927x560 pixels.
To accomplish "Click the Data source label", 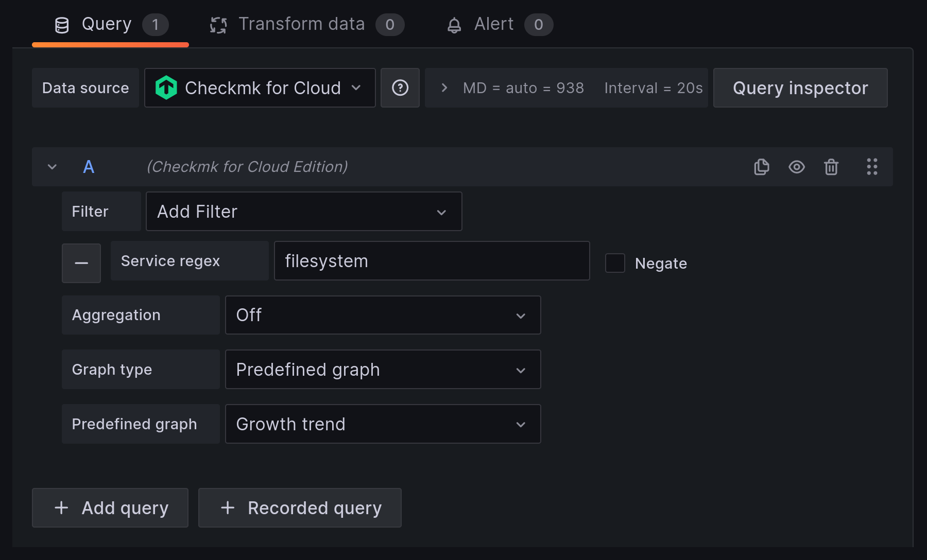I will 85,88.
